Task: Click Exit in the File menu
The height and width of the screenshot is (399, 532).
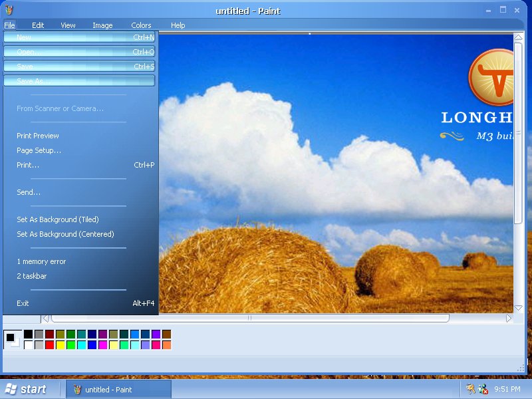Action: click(23, 303)
